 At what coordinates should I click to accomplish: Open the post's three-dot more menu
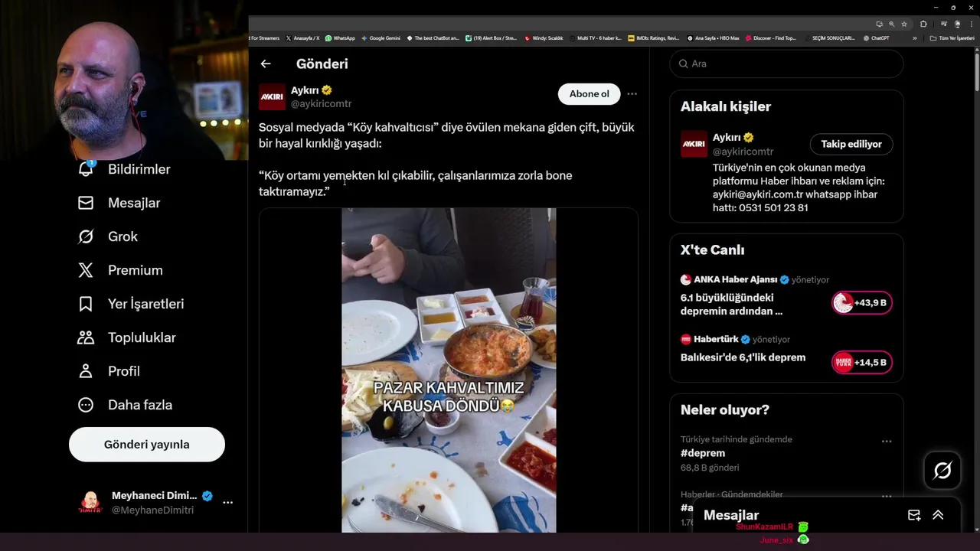coord(632,93)
